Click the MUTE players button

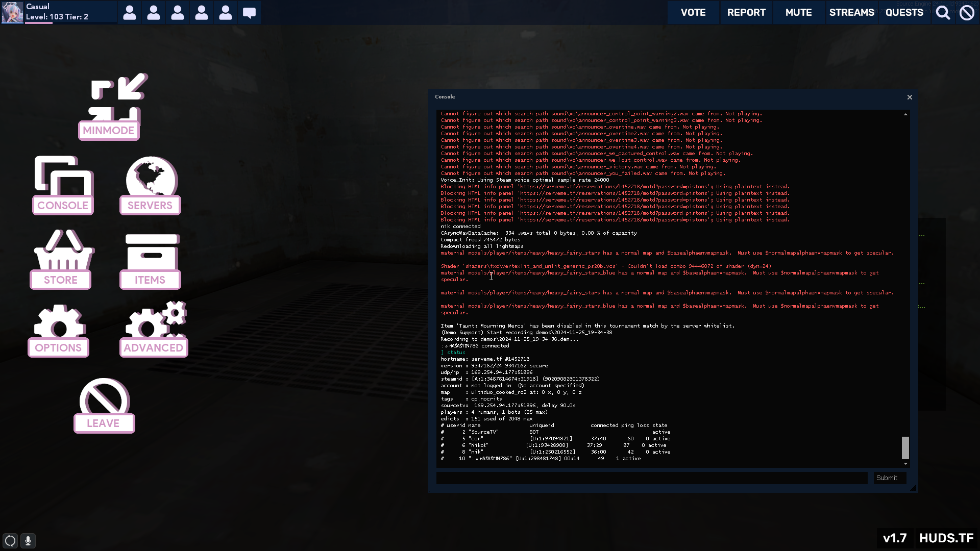(x=798, y=12)
